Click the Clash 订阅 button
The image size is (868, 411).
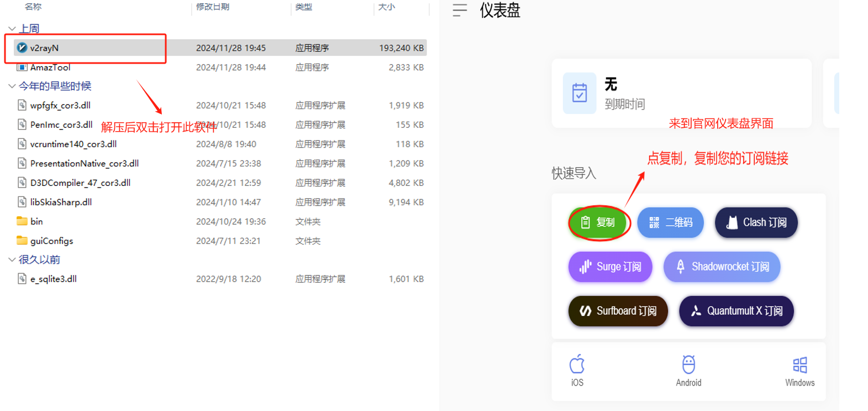pyautogui.click(x=756, y=222)
